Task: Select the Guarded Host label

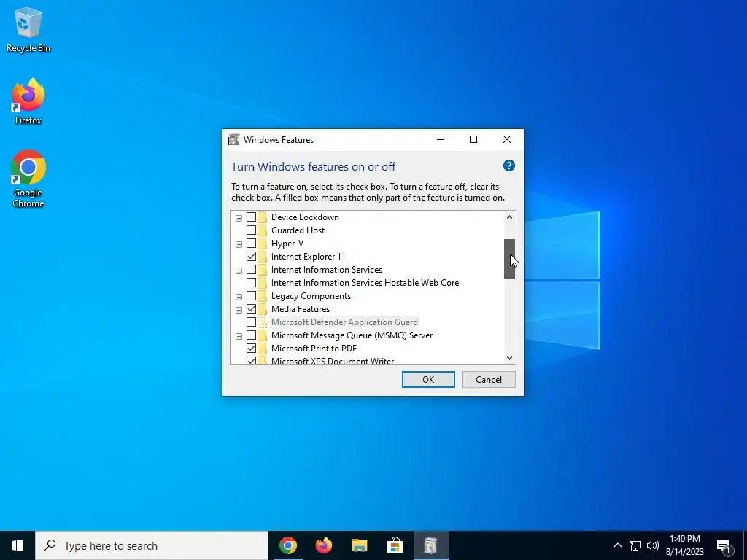Action: tap(298, 230)
